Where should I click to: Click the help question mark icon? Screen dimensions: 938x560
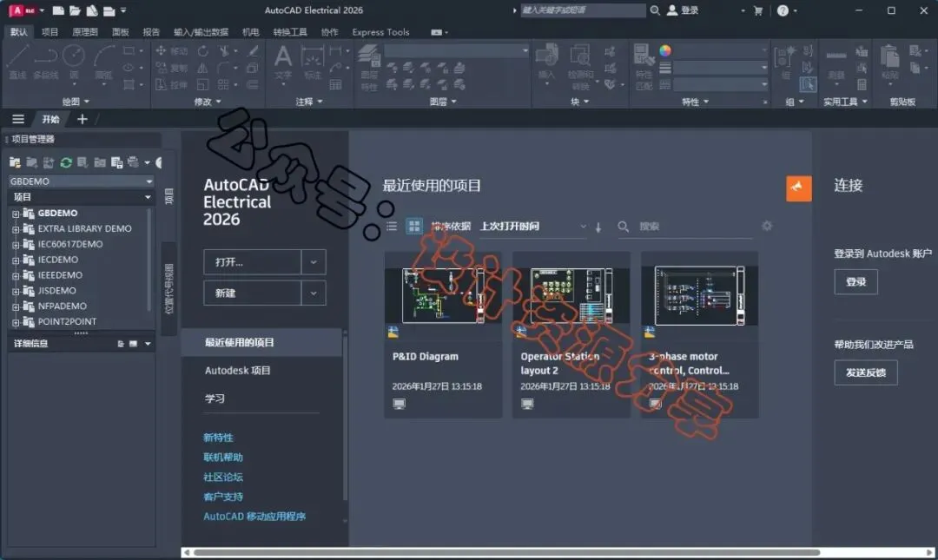pos(783,10)
